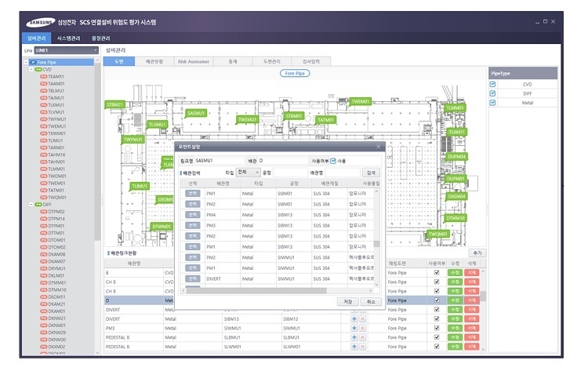
Task: Click the TLVMU1 equipment marker
Action: (x=157, y=125)
